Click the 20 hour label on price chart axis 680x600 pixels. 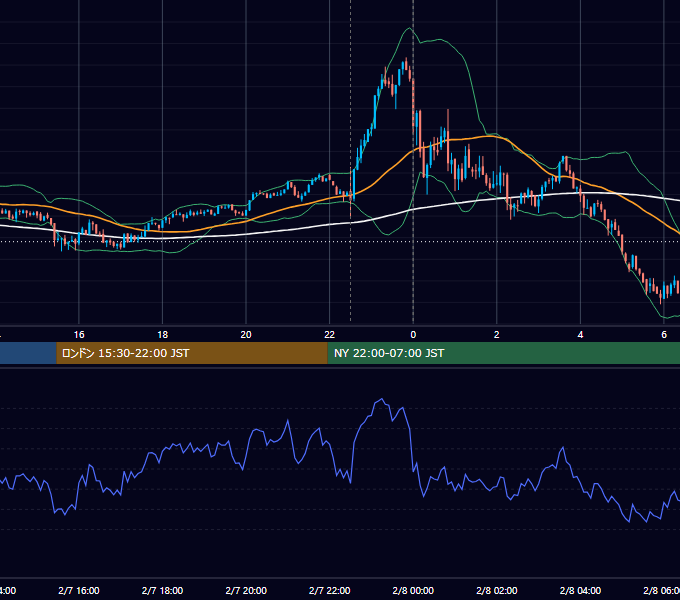pos(246,335)
